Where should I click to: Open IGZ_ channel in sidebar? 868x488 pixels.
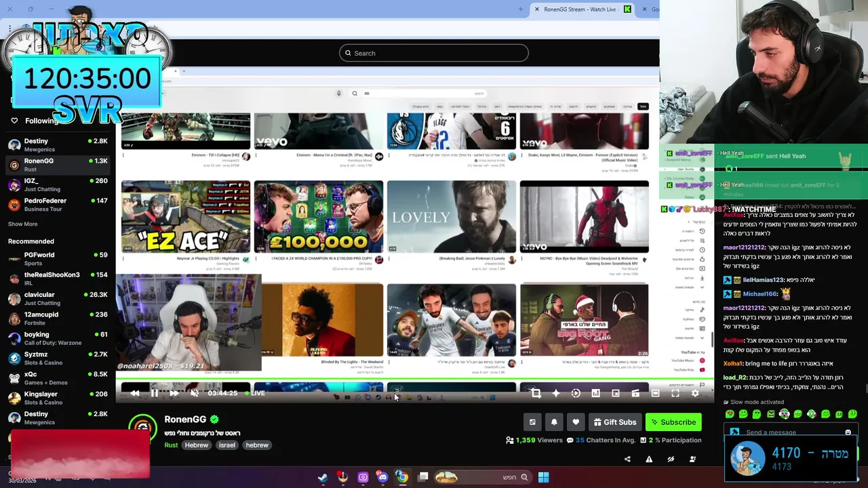[58, 184]
